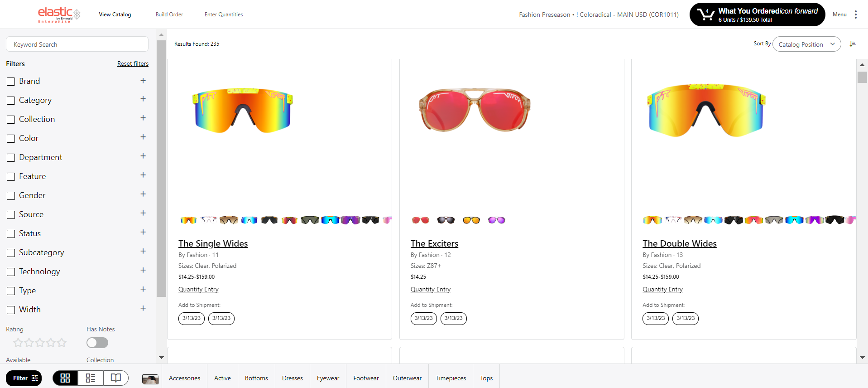
Task: Click the Keyword Search field
Action: [x=77, y=44]
